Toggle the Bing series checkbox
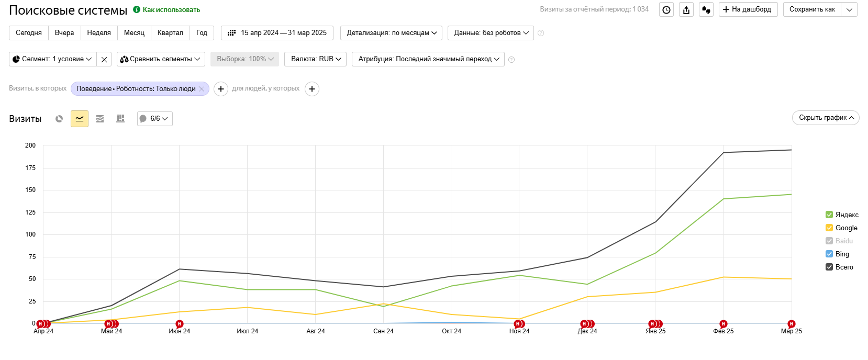 829,254
